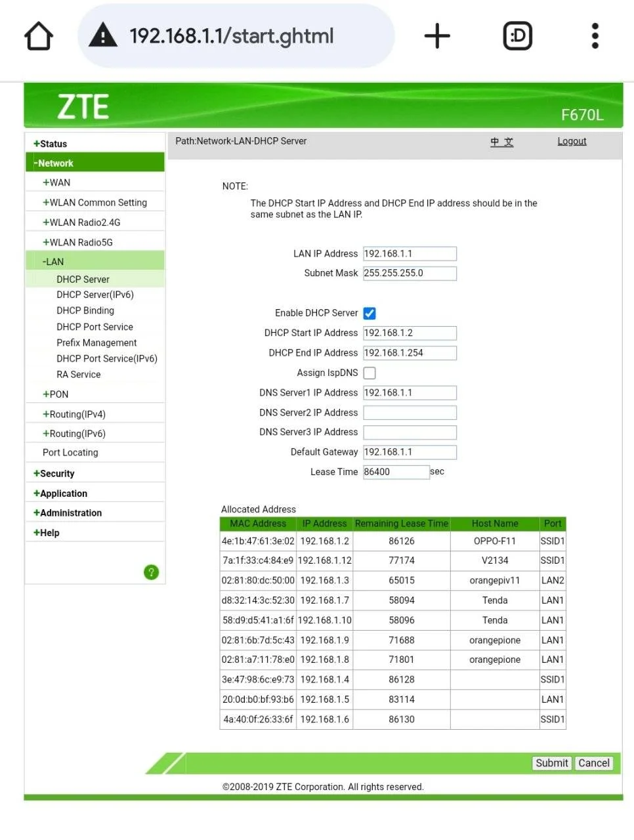Click DNS Server1 IP Address field

pos(410,393)
